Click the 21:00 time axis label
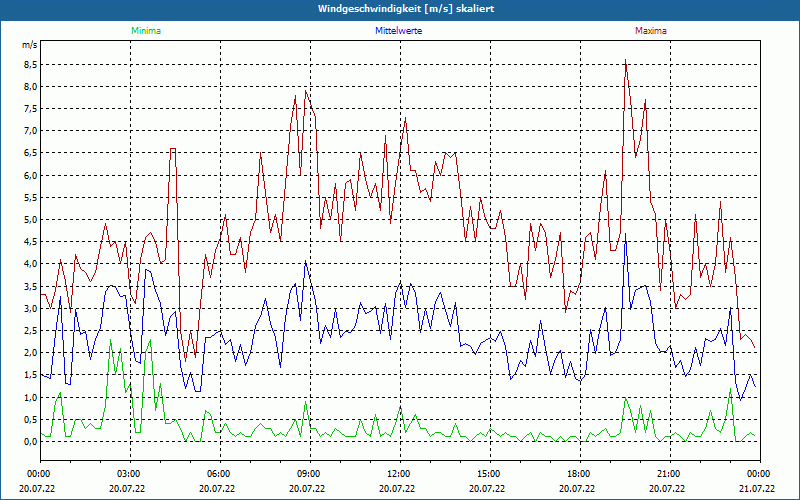This screenshot has height=500, width=800. (670, 474)
